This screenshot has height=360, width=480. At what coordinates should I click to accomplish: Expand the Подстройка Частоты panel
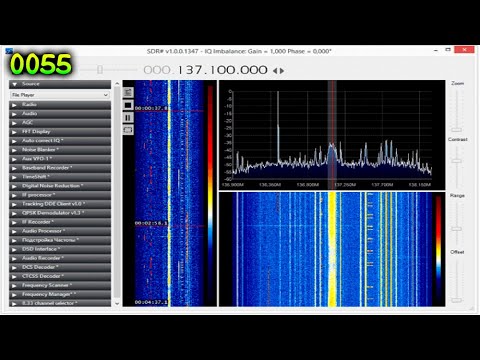pos(60,240)
